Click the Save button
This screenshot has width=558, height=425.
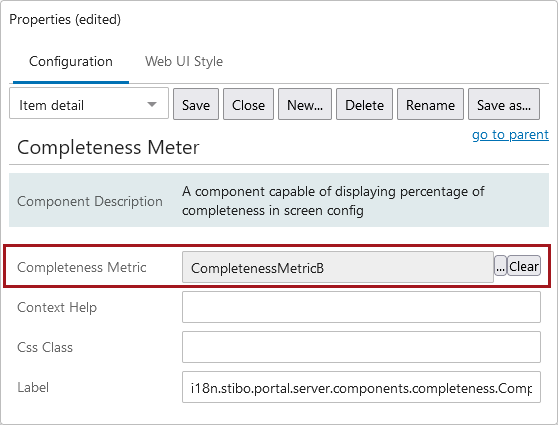coord(196,104)
